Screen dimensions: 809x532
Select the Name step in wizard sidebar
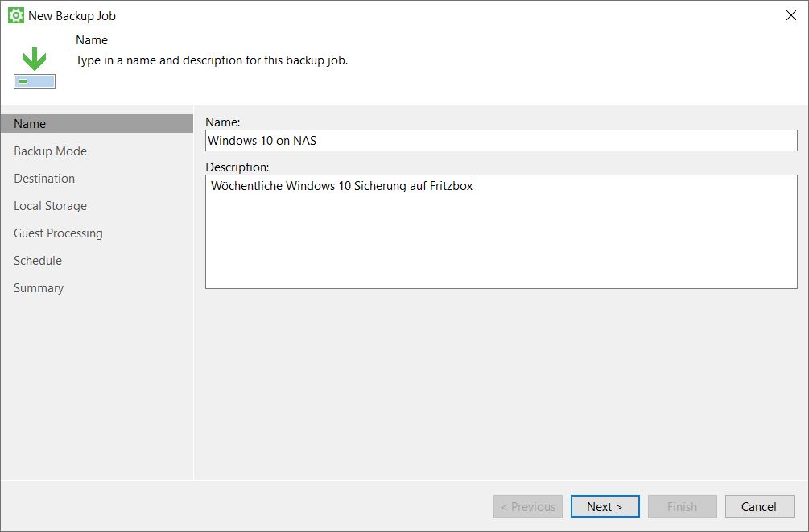click(x=30, y=124)
